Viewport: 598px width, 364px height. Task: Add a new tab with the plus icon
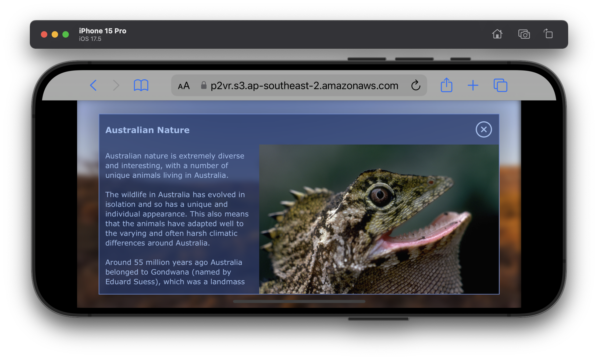(x=473, y=85)
